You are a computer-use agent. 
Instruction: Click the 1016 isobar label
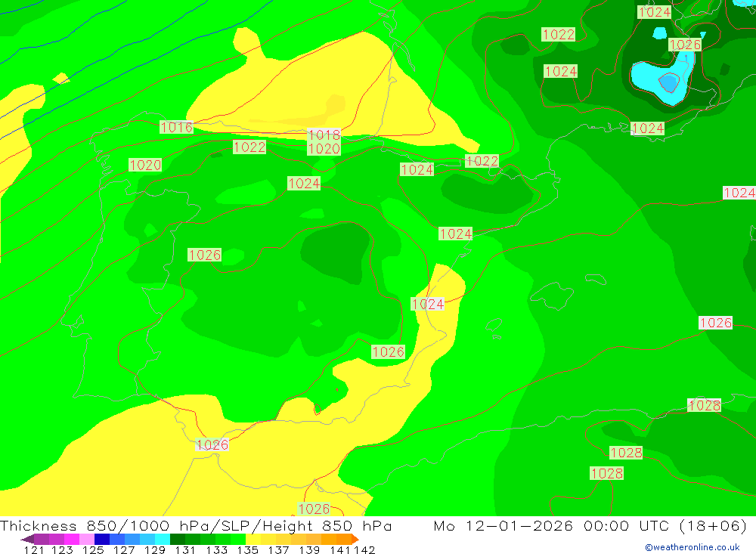(x=176, y=127)
